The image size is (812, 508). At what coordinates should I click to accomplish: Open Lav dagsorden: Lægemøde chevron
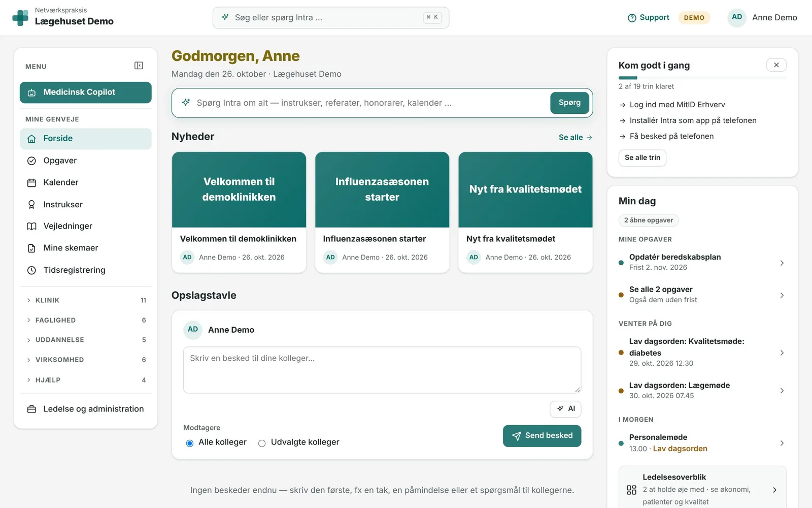(x=782, y=391)
